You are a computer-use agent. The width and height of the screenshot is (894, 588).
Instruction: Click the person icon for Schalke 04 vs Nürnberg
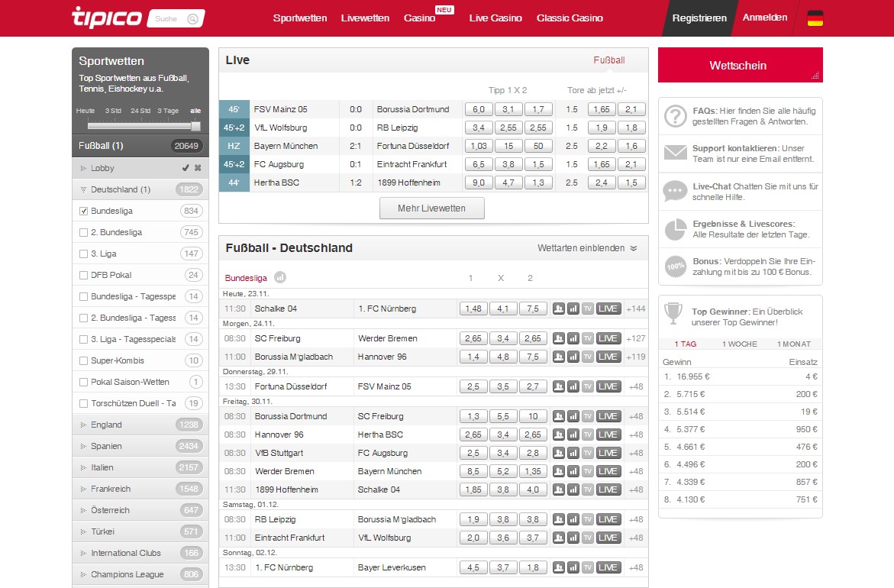(559, 309)
